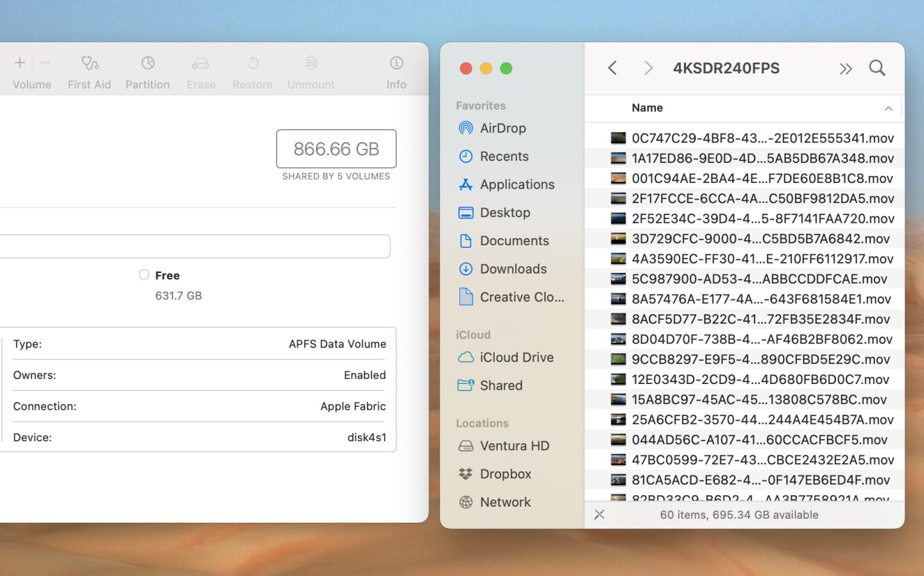924x576 pixels.
Task: Show volume Info panel
Action: coord(396,64)
